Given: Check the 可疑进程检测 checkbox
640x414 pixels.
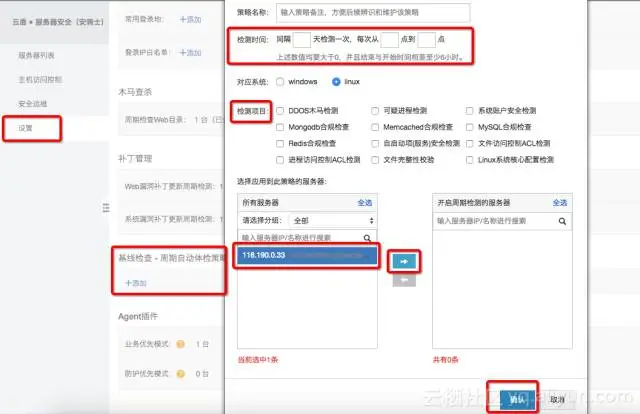Looking at the screenshot, I should pos(375,111).
